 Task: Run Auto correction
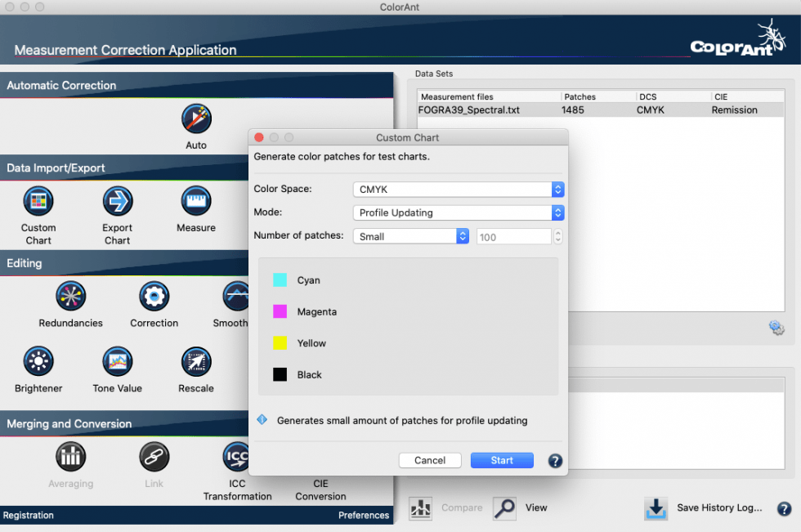[196, 119]
